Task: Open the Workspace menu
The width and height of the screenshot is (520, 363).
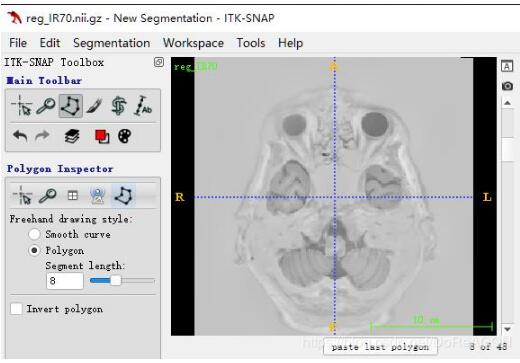Action: [193, 43]
